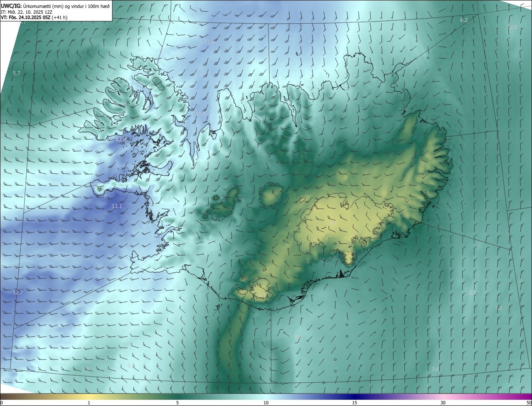Click the colour scale tick label '1'
This screenshot has width=532, height=406.
(89, 403)
